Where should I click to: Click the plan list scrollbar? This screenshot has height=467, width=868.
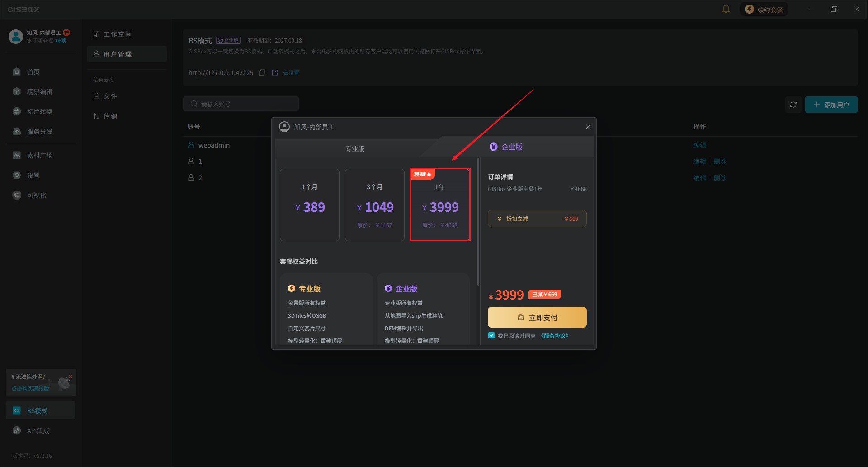(x=478, y=222)
